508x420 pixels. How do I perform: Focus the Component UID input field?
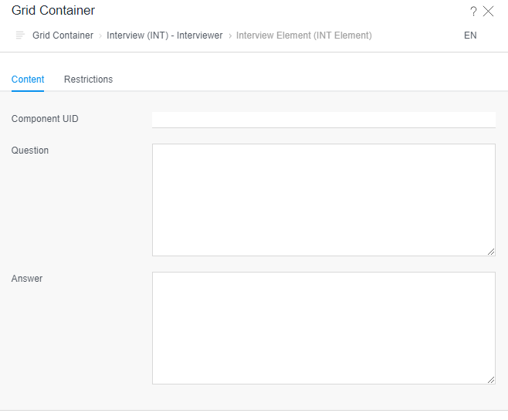[x=323, y=120]
